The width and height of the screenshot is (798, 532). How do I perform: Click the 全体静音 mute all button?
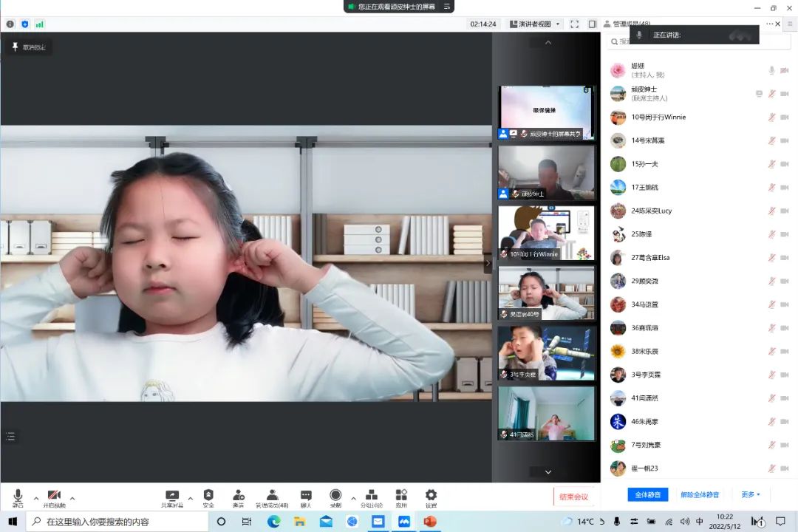pyautogui.click(x=647, y=494)
